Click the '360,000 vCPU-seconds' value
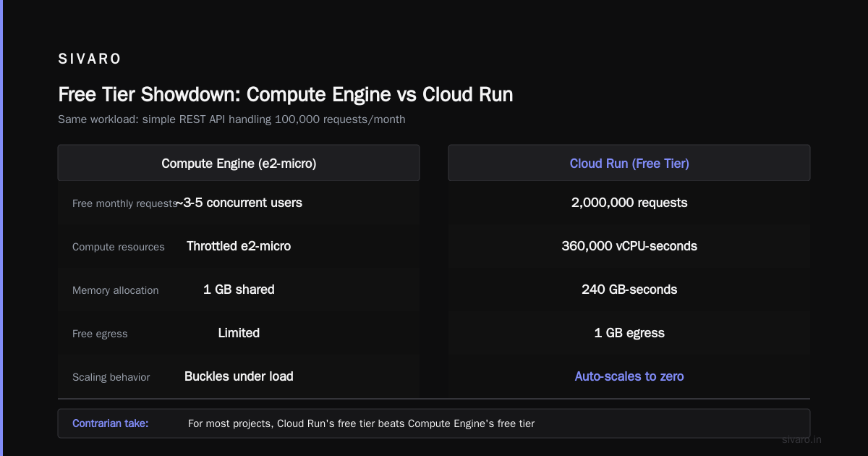868x456 pixels. [x=629, y=246]
